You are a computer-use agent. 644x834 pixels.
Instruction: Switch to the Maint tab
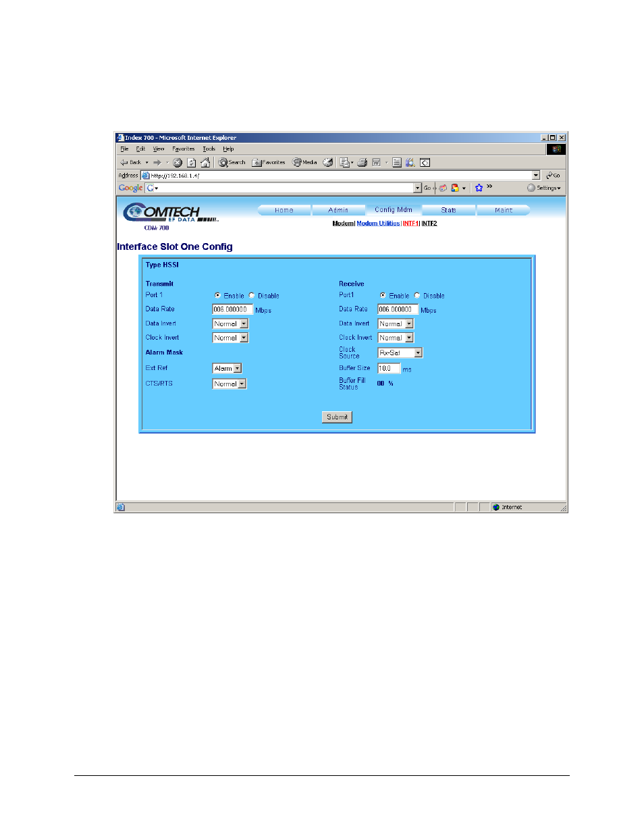coord(504,210)
